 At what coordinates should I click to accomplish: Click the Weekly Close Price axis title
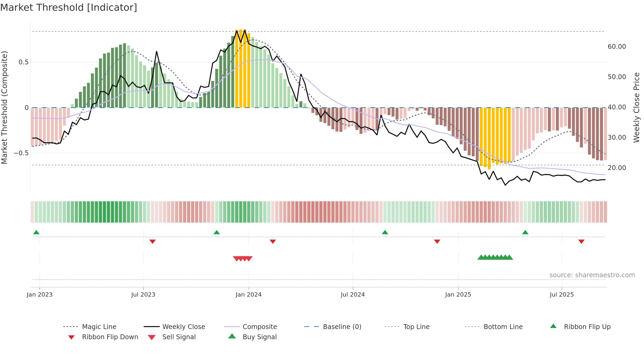(636, 108)
